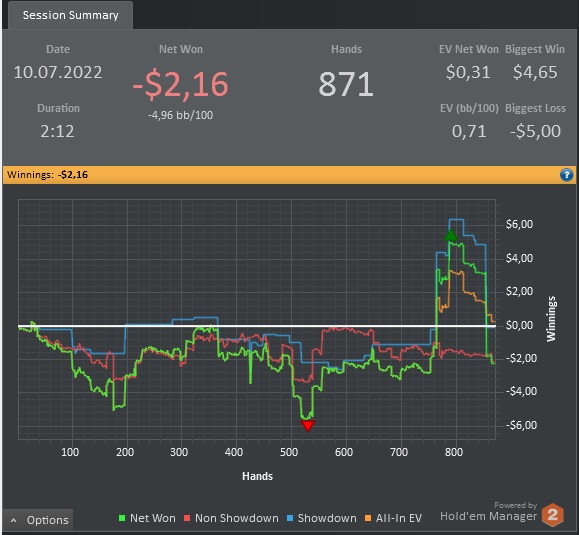Click the Net Won value -$2,16
This screenshot has height=535, width=579.
[x=181, y=84]
